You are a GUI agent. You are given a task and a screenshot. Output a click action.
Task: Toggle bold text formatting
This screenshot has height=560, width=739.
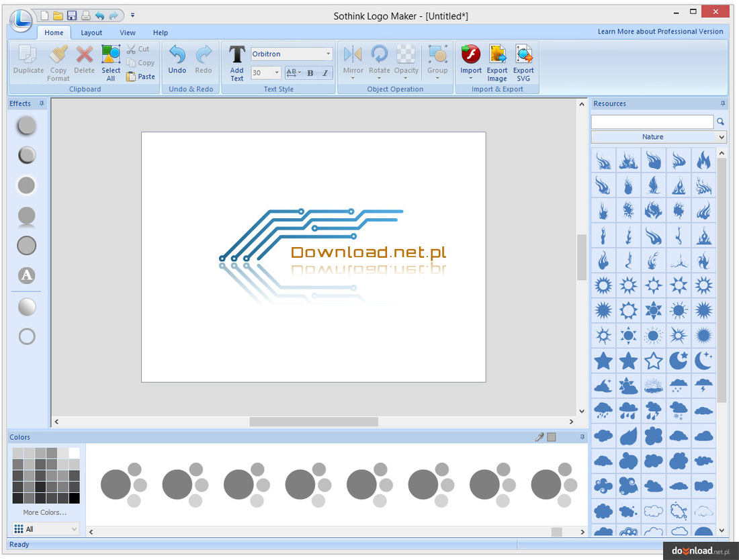tap(310, 73)
